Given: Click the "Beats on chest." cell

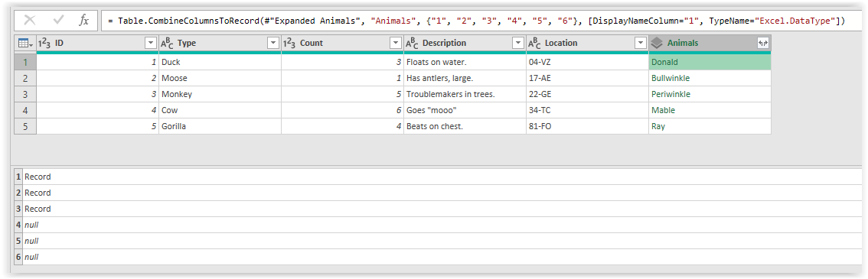Looking at the screenshot, I should pos(465,127).
